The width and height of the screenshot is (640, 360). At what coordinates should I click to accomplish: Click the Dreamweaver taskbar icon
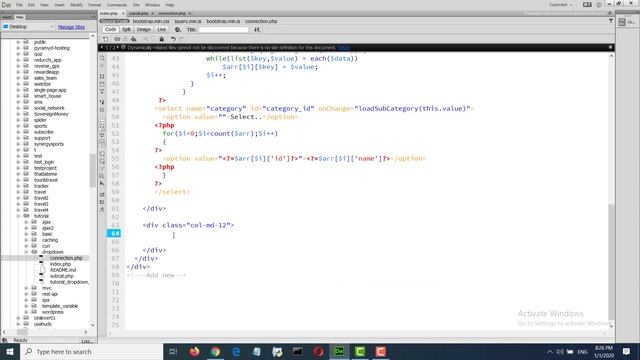click(339, 351)
